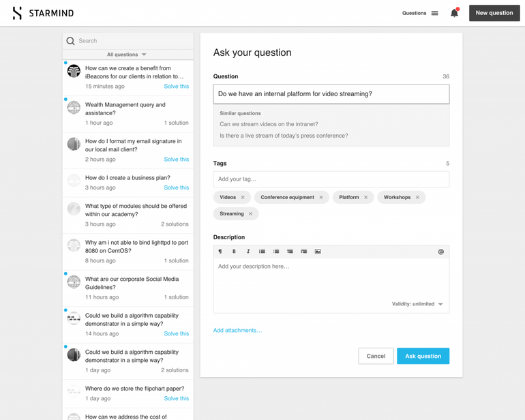Image resolution: width=525 pixels, height=420 pixels.
Task: Remove the Videos tag
Action: click(243, 198)
